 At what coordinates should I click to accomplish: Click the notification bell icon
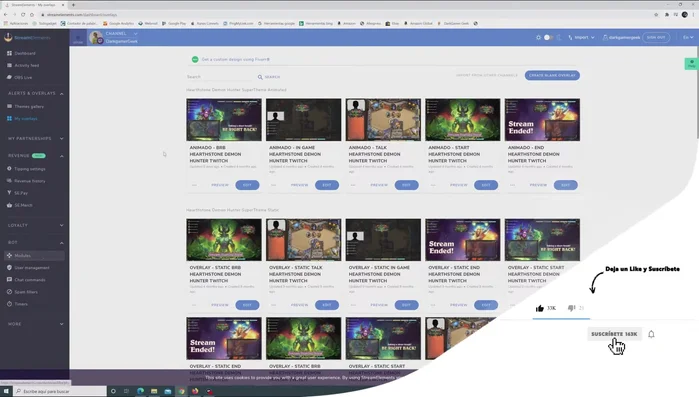[x=651, y=334]
